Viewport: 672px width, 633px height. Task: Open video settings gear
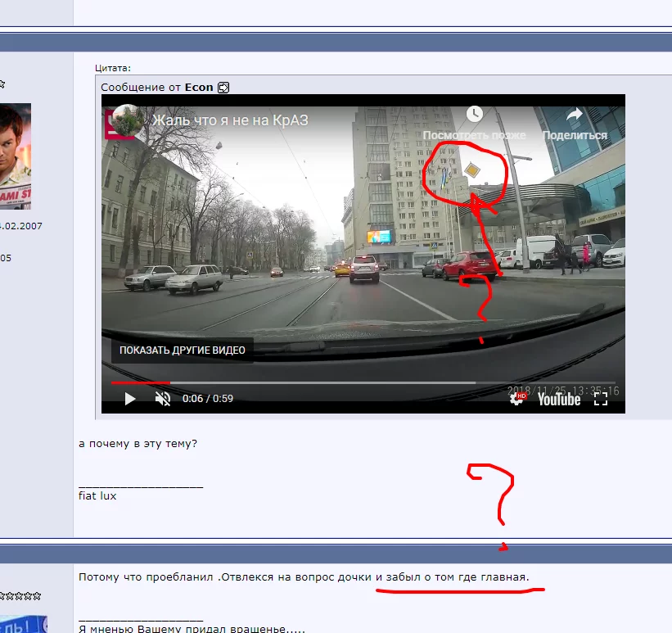516,399
